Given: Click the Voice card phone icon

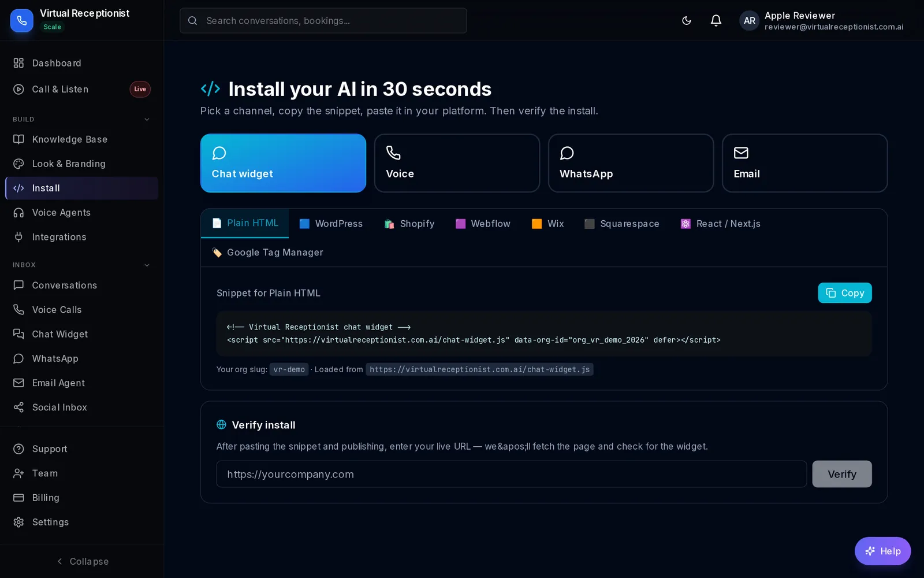Looking at the screenshot, I should pyautogui.click(x=393, y=153).
